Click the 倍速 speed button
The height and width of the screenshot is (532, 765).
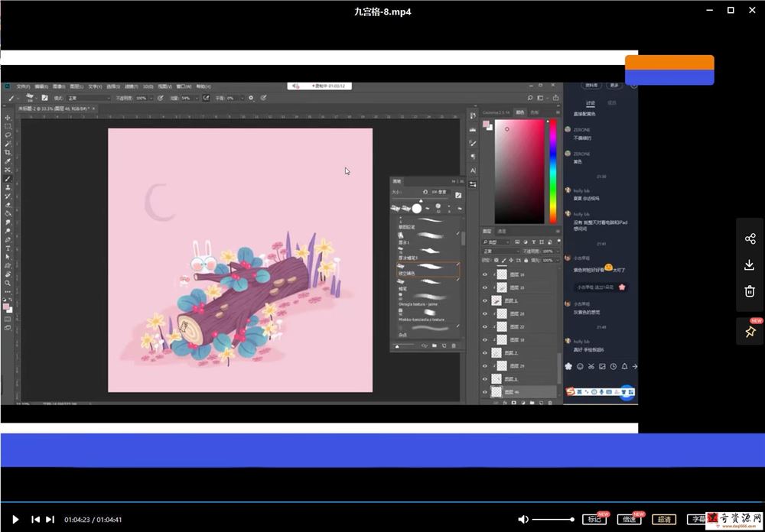(x=629, y=519)
